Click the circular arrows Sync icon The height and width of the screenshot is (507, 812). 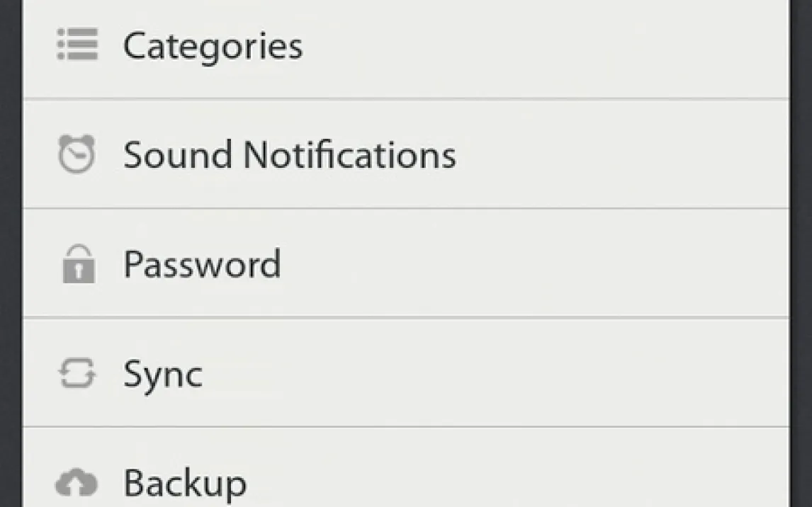(77, 374)
